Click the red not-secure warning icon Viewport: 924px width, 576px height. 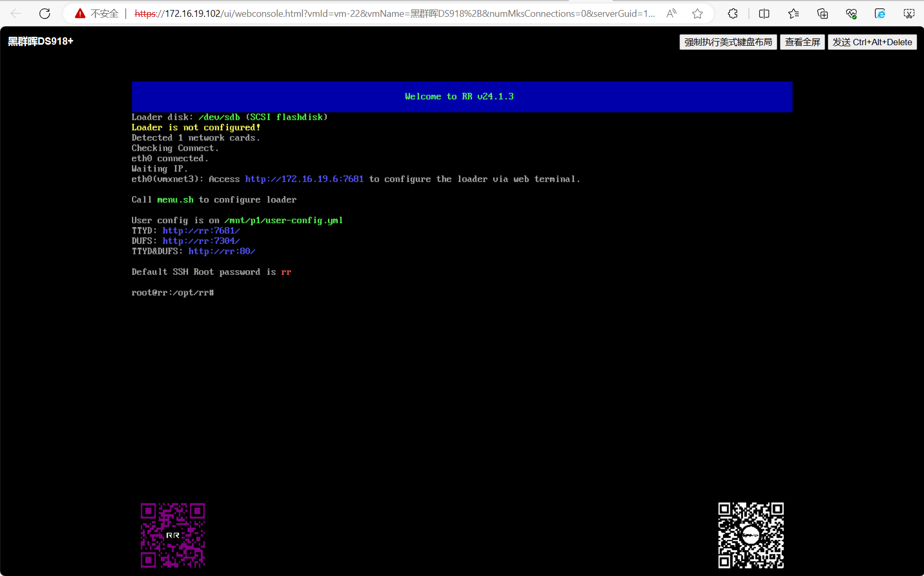click(x=80, y=14)
